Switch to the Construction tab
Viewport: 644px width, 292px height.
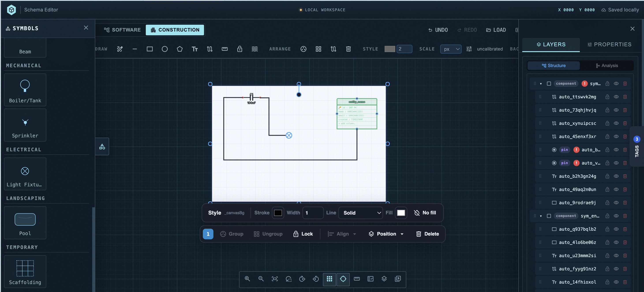pos(175,30)
